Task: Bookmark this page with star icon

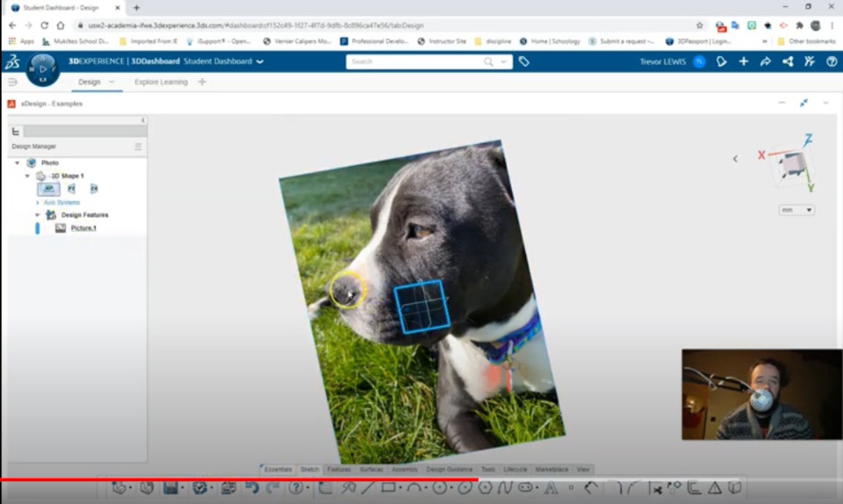Action: [x=700, y=25]
